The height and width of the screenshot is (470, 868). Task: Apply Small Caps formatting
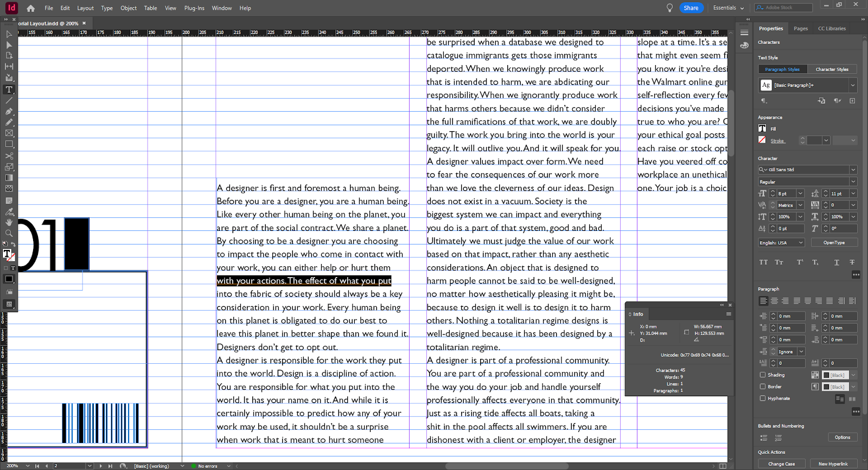(779, 262)
